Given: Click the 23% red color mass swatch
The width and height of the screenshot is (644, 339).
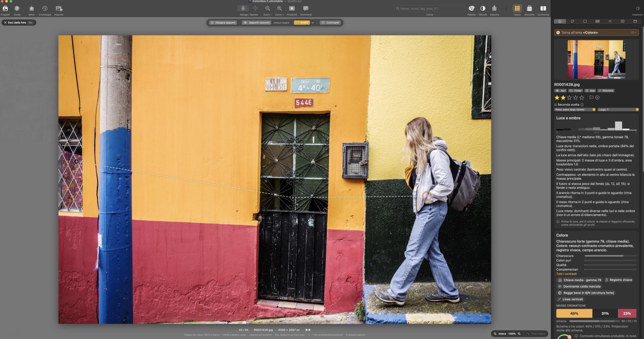Looking at the screenshot, I should pos(627,313).
